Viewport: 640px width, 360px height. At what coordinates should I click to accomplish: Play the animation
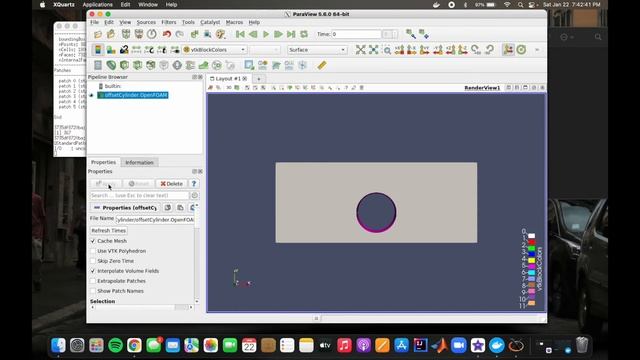[x=266, y=34]
